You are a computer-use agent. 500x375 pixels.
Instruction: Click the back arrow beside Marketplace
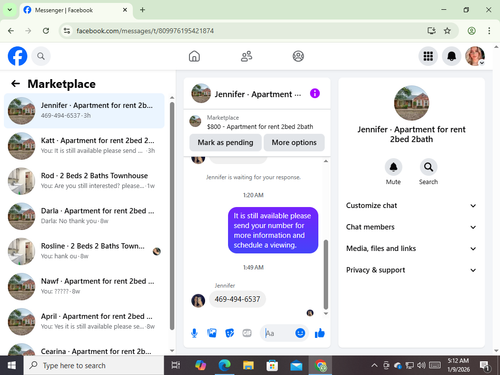[15, 84]
